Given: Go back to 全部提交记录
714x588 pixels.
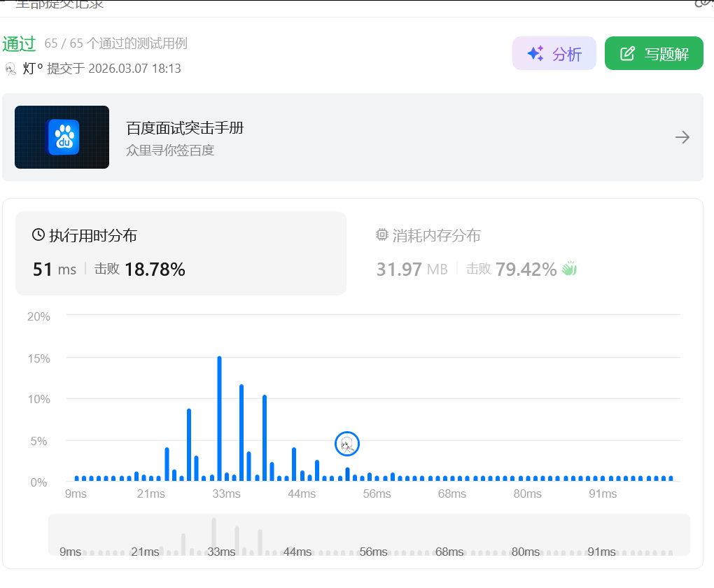Looking at the screenshot, I should tap(59, 4).
